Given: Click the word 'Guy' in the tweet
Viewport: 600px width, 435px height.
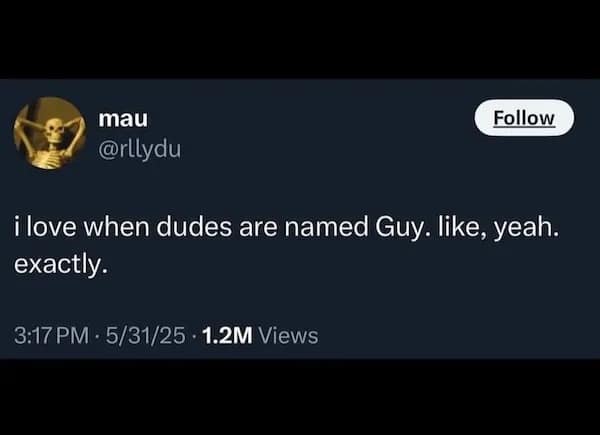Looking at the screenshot, I should [x=400, y=228].
